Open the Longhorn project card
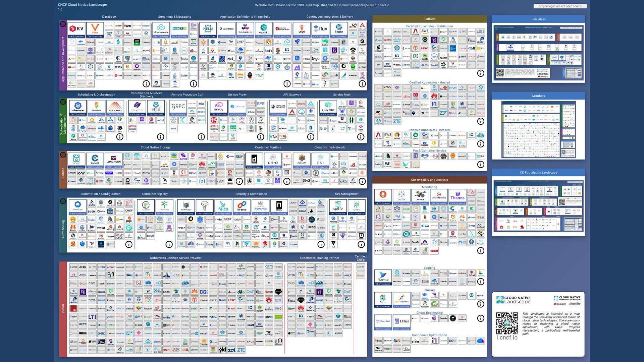Screen dimensions: 644x362 pyautogui.click(x=114, y=161)
